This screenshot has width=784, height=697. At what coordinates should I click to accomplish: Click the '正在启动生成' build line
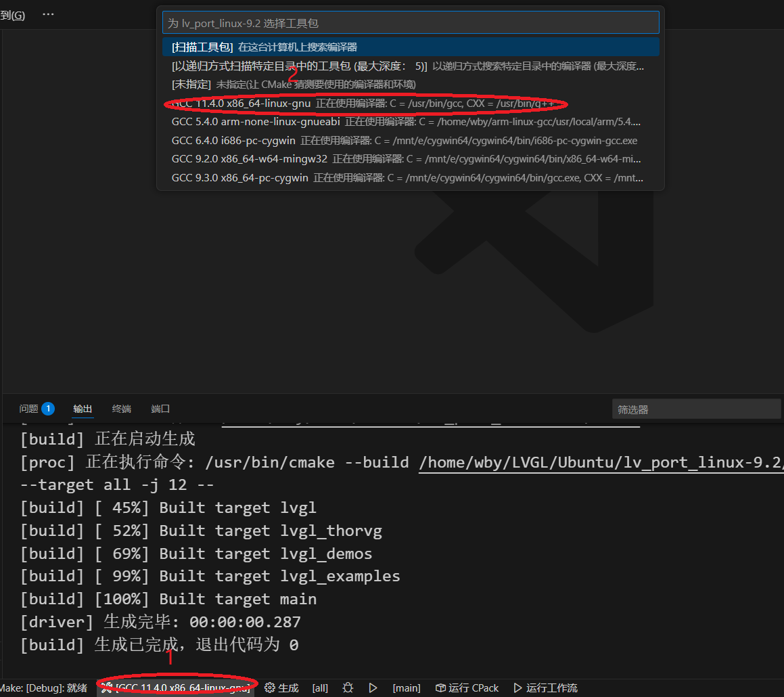coord(108,439)
